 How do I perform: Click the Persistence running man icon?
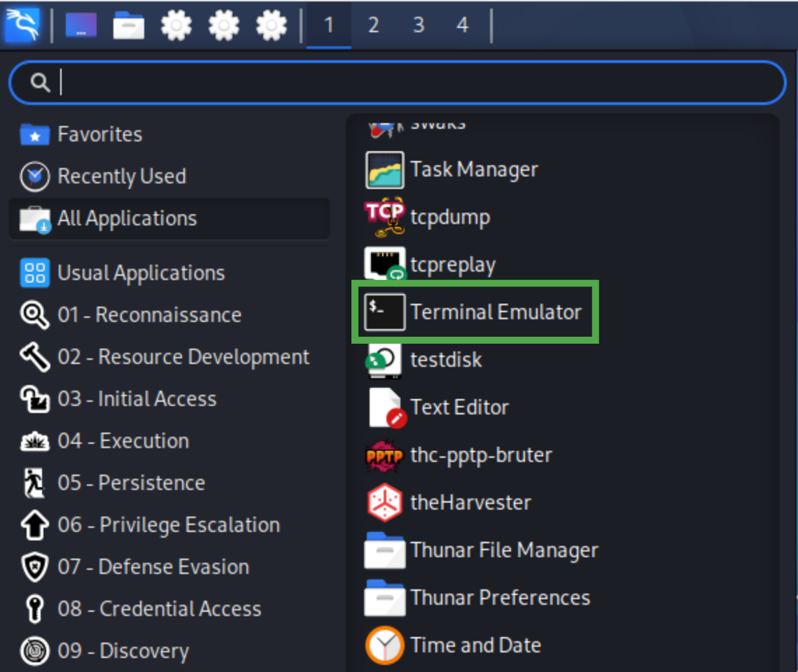(x=34, y=483)
